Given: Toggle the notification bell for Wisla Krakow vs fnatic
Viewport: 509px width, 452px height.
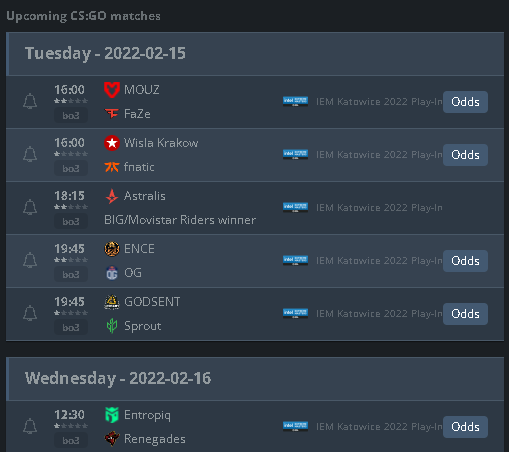Looking at the screenshot, I should (30, 154).
